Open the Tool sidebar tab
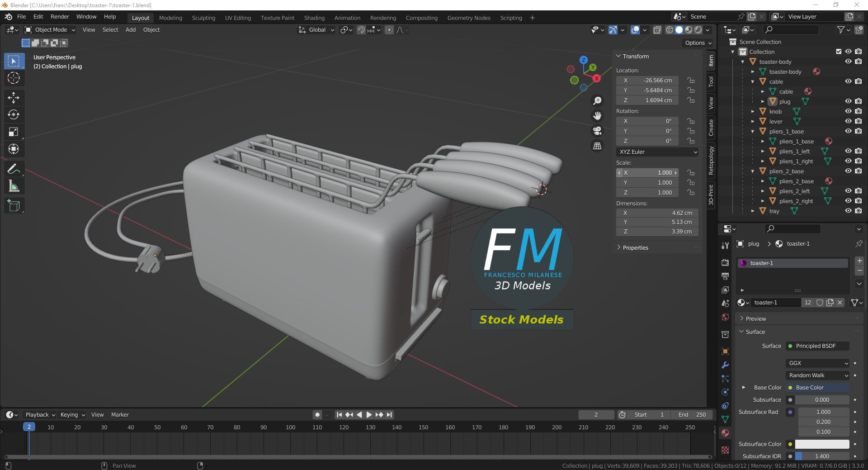Screen dimensions: 868x470 [711, 82]
